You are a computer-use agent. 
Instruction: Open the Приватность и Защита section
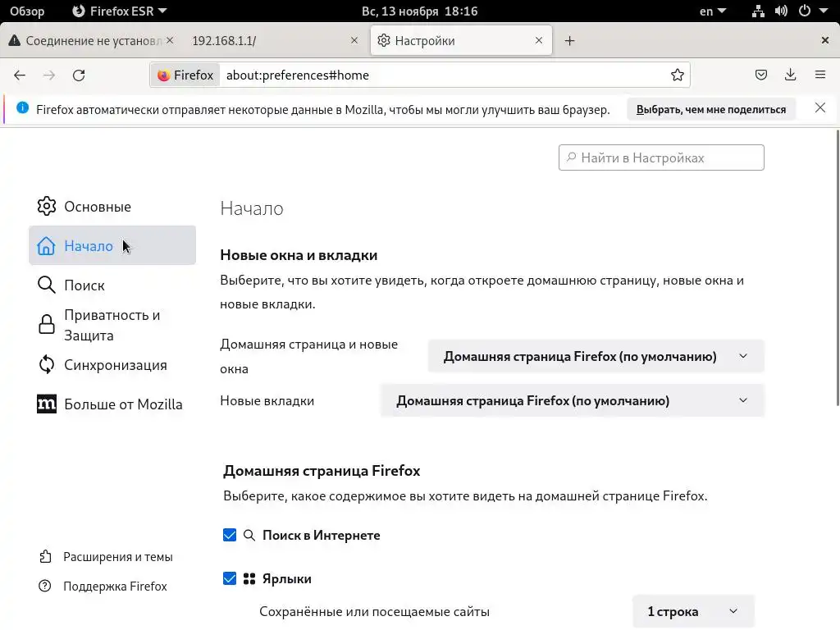(112, 325)
